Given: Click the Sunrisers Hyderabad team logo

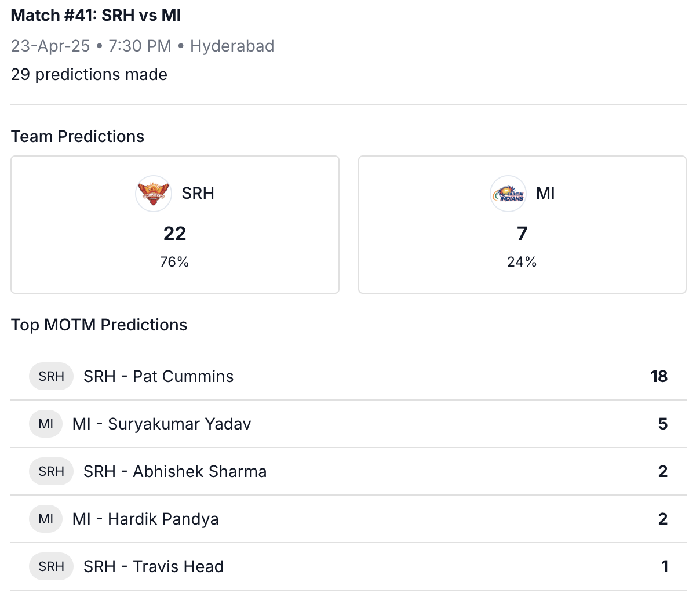Looking at the screenshot, I should (x=154, y=194).
